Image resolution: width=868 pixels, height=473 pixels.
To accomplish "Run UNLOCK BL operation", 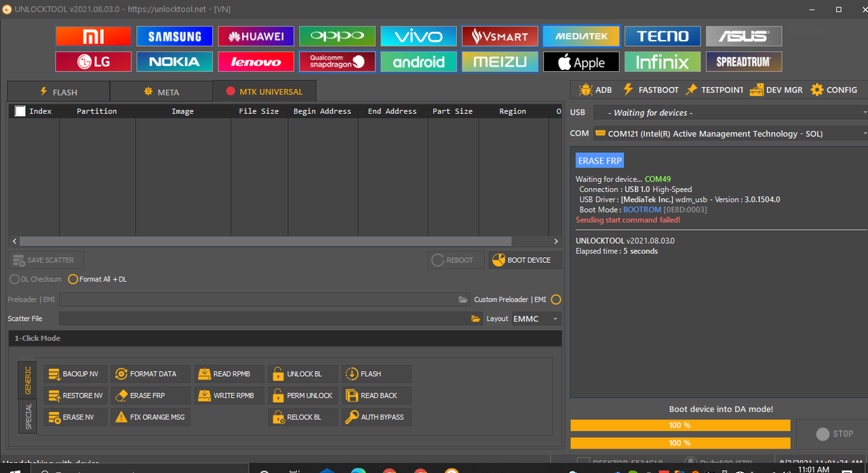I will click(302, 374).
